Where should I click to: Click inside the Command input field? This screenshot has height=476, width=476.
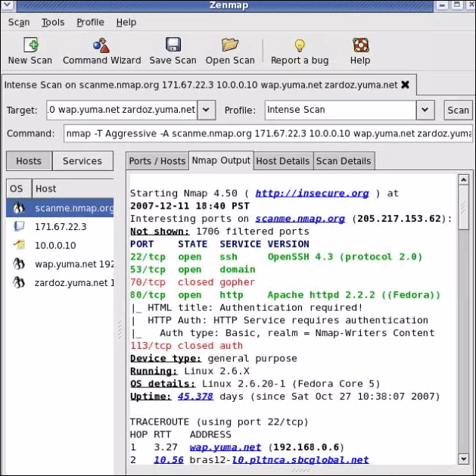(x=268, y=133)
